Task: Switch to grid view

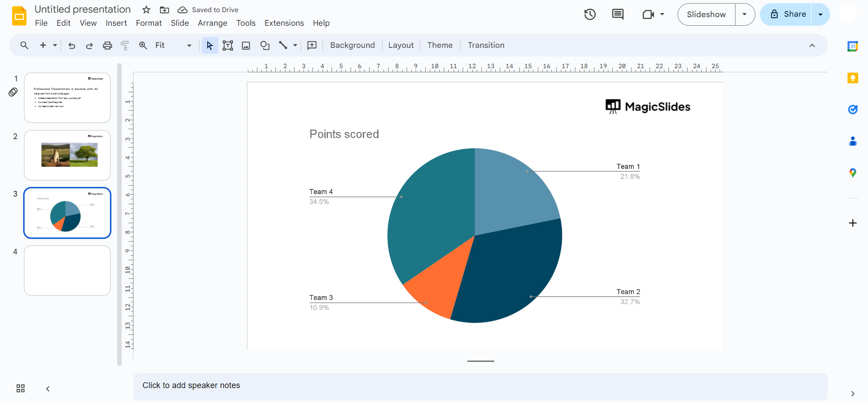Action: pos(20,389)
